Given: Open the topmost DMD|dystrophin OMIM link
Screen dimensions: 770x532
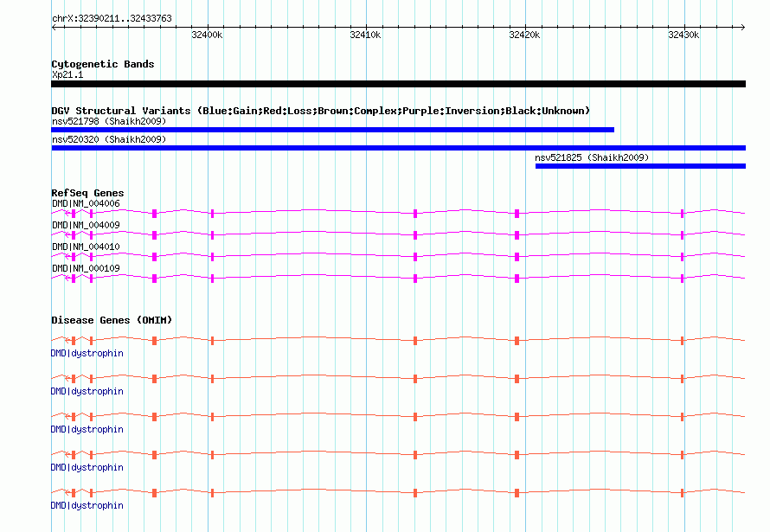Looking at the screenshot, I should [x=87, y=353].
